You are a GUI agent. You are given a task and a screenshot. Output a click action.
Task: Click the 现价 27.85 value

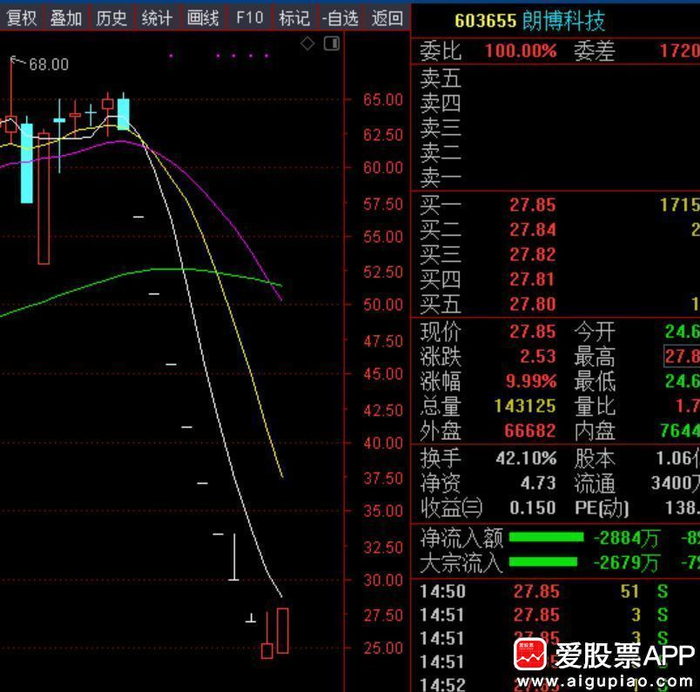click(x=533, y=332)
